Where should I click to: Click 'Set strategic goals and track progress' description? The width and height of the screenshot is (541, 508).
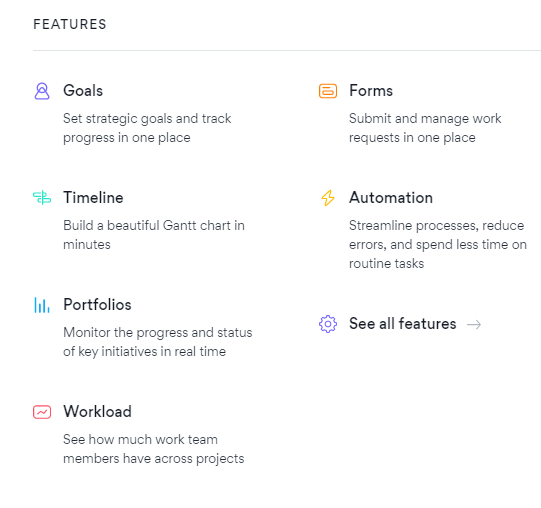click(147, 128)
